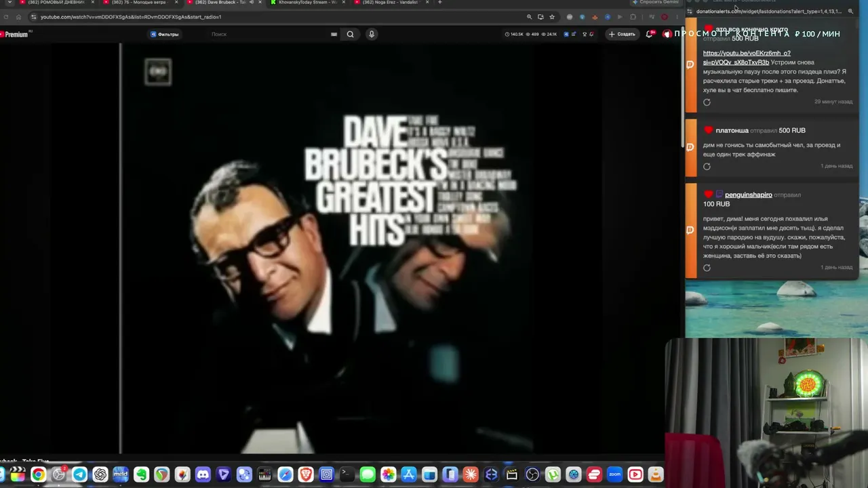
Task: Switch to the 76 - Молодые ветра tab
Action: point(140,3)
